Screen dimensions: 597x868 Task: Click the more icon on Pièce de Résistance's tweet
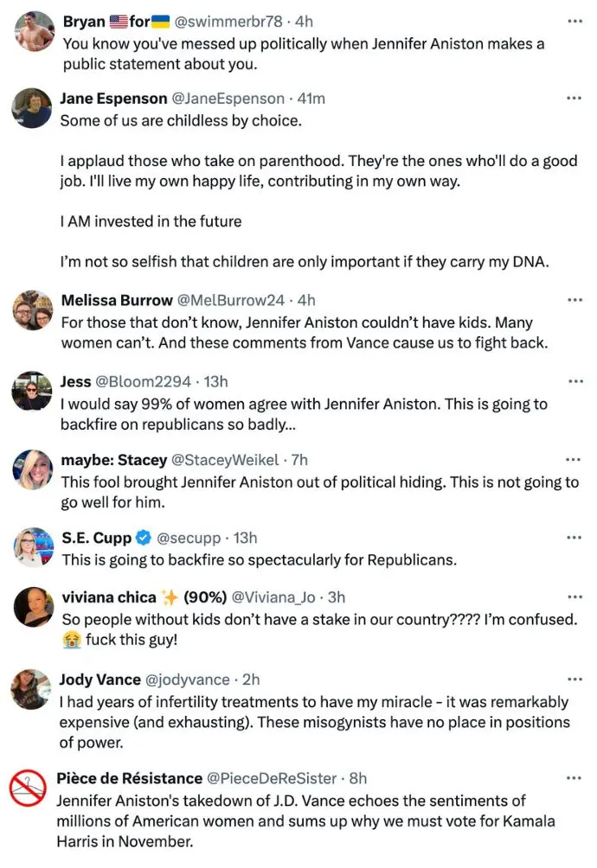pos(575,778)
